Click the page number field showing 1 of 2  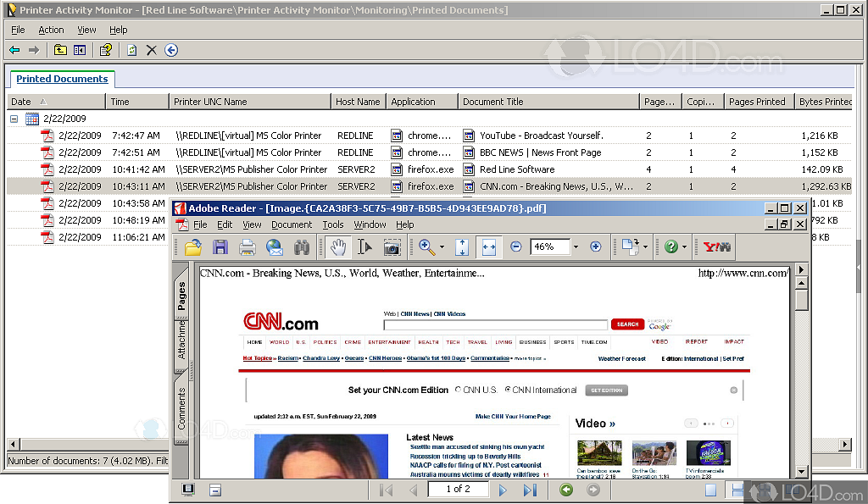[458, 490]
